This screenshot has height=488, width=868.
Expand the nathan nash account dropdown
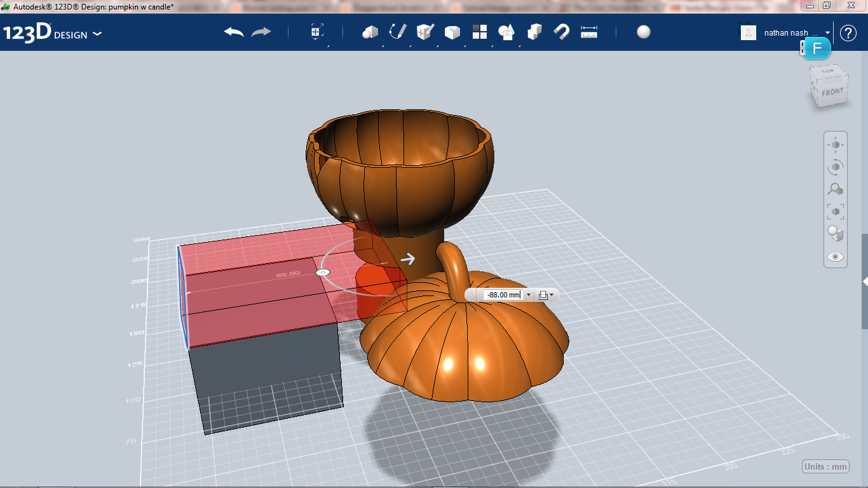pyautogui.click(x=828, y=32)
